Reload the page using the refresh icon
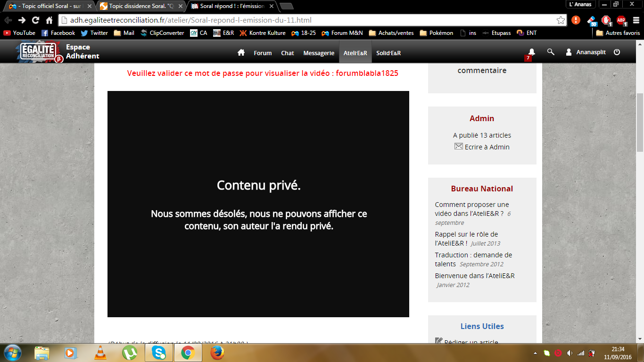The width and height of the screenshot is (644, 362). click(x=35, y=20)
